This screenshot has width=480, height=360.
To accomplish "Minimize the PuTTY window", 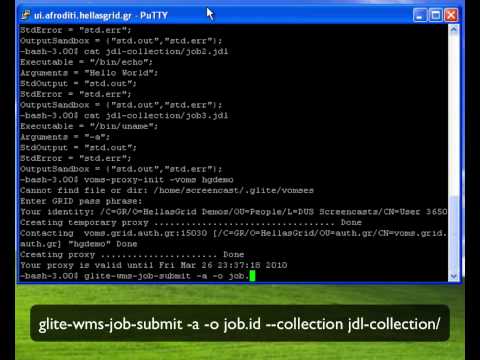I will point(420,15).
